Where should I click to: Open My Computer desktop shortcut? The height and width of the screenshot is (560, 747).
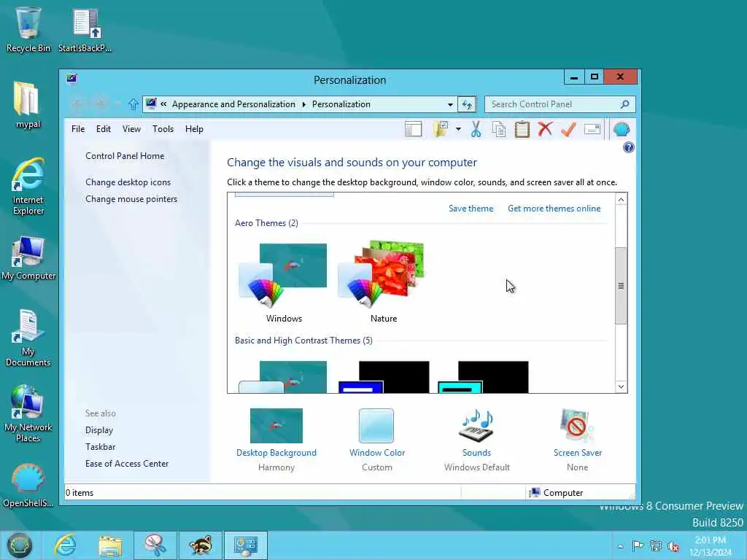(28, 257)
